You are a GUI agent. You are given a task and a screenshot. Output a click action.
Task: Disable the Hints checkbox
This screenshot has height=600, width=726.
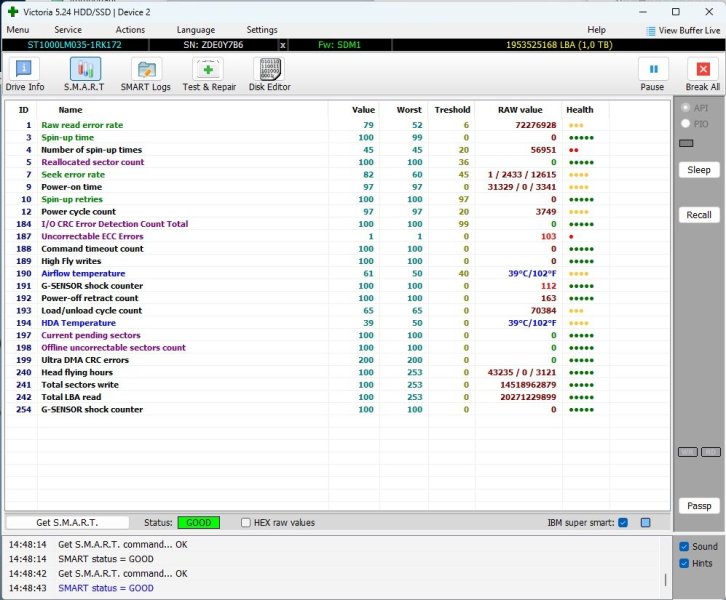tap(684, 563)
